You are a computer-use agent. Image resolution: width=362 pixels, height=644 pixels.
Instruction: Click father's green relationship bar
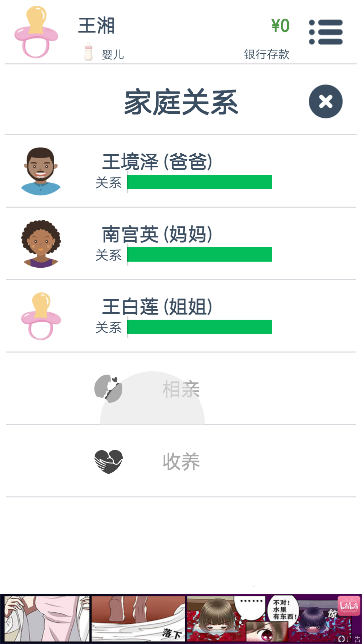tap(199, 182)
